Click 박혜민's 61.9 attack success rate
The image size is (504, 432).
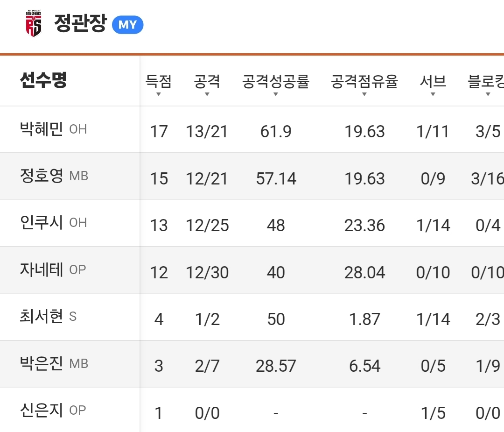(276, 132)
